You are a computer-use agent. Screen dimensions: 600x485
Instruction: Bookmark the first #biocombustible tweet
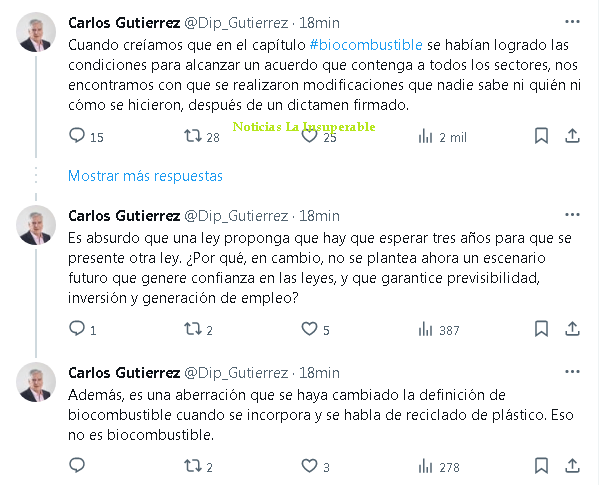tap(541, 137)
